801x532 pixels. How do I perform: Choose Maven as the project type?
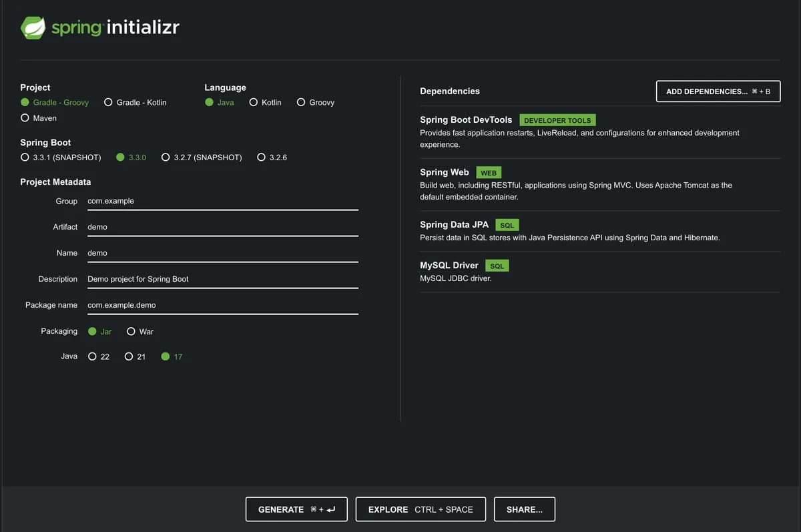point(39,117)
